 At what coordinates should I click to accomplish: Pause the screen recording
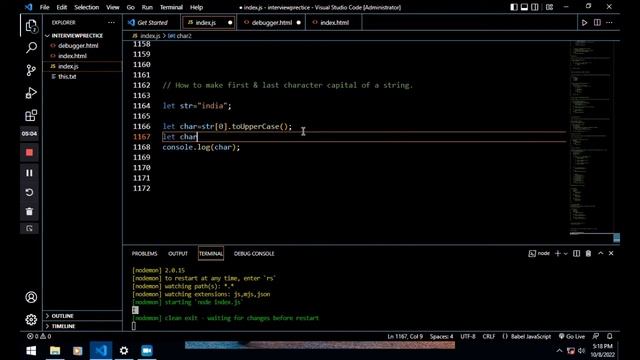click(29, 173)
